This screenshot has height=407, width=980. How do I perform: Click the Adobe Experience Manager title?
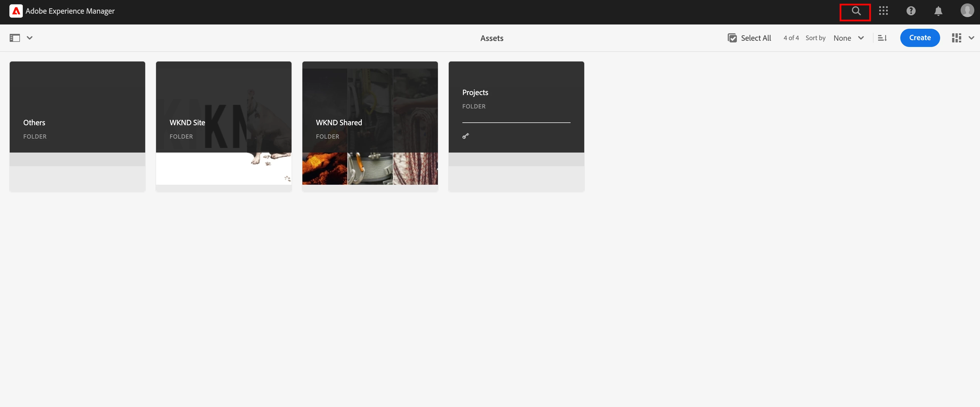pos(70,11)
